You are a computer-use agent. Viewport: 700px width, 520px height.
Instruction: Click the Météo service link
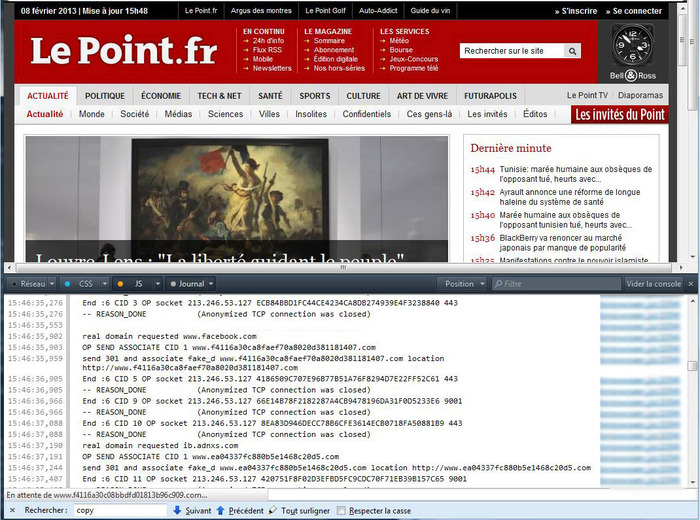(399, 41)
